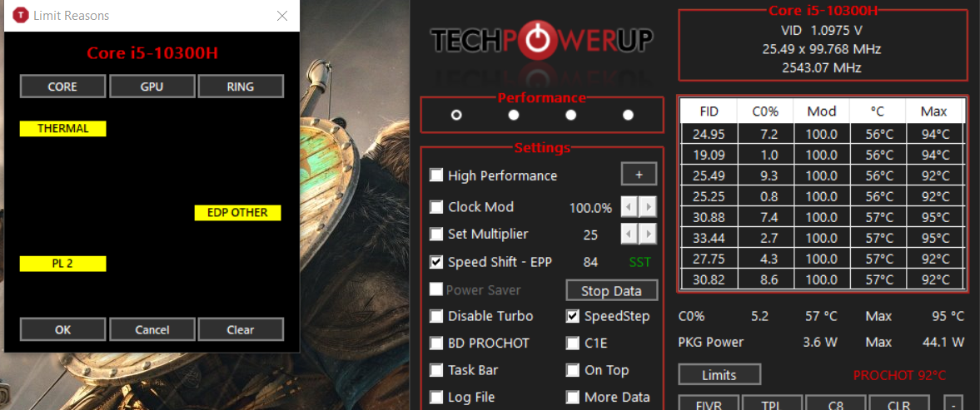Click the TechPowerUp logo
This screenshot has height=410, width=980.
pyautogui.click(x=543, y=42)
